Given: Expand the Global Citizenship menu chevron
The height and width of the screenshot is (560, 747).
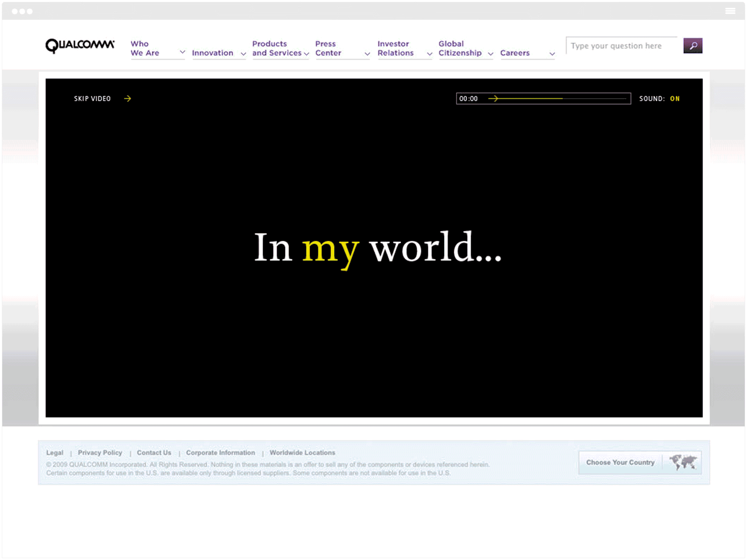Looking at the screenshot, I should (491, 54).
